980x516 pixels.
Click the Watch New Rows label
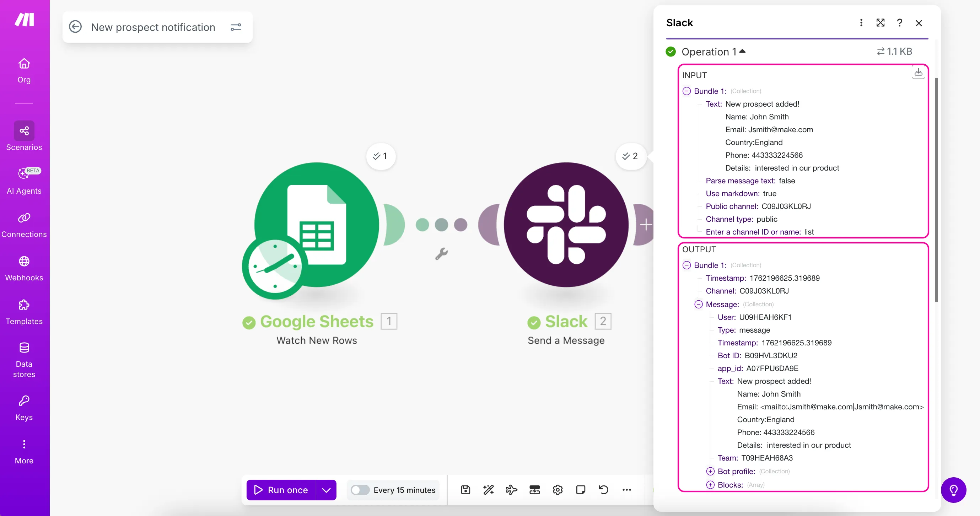pos(317,340)
